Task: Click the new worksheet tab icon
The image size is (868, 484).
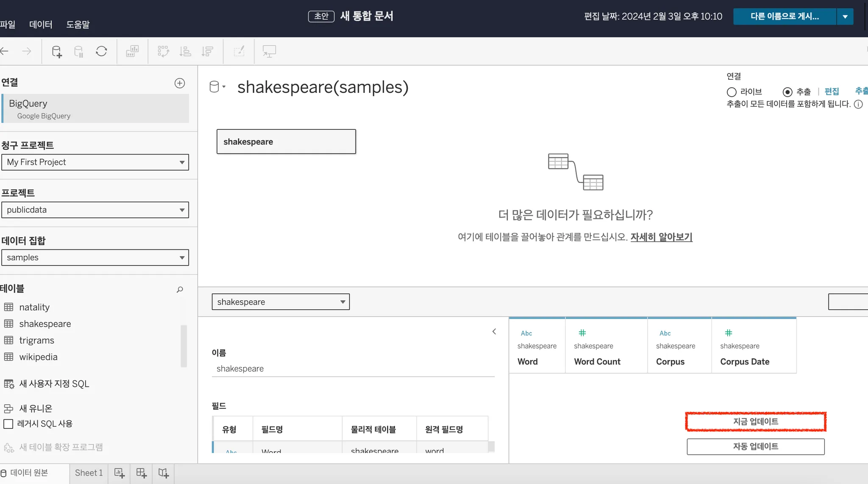Action: click(120, 473)
